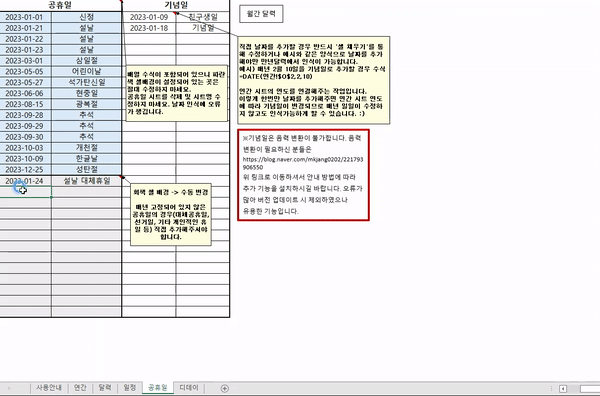Select the 설날 대체휴일 cell
This screenshot has width=600, height=396.
(86, 181)
